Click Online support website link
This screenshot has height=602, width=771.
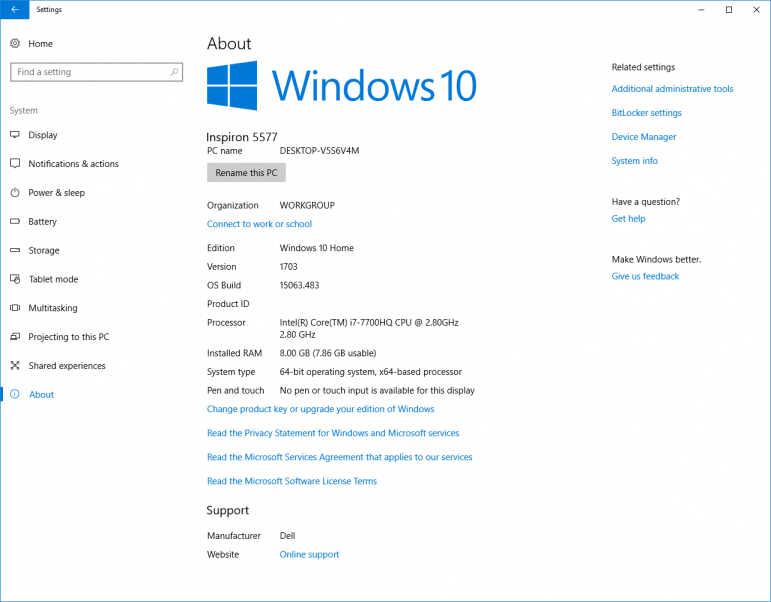tap(309, 554)
